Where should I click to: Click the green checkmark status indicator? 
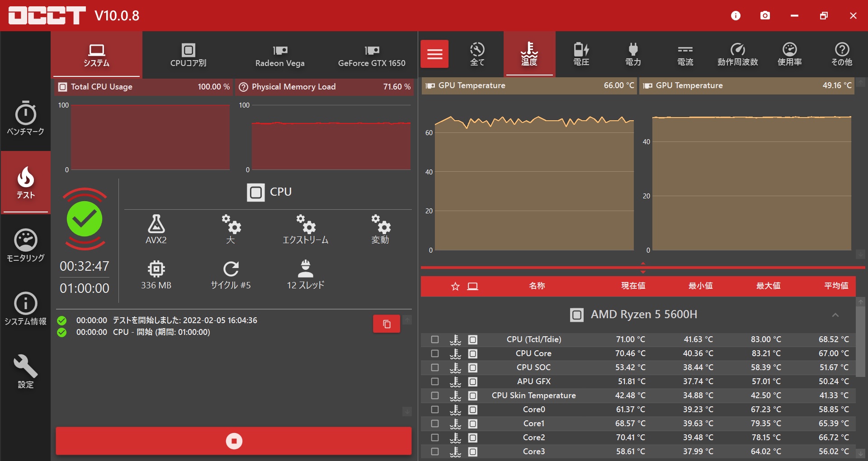[85, 219]
